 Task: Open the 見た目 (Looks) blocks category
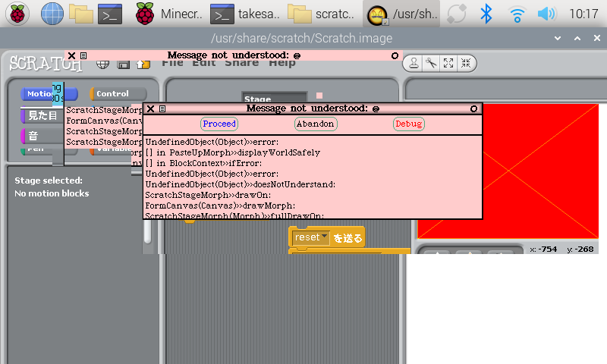pyautogui.click(x=42, y=115)
